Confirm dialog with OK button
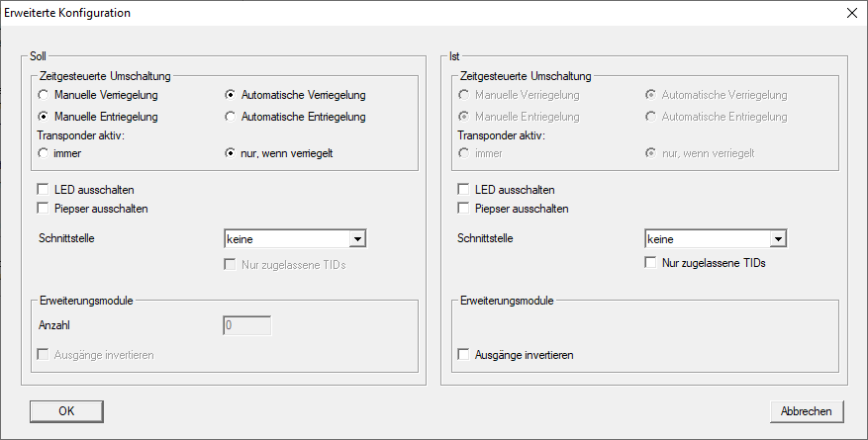This screenshot has width=868, height=440. click(x=66, y=410)
